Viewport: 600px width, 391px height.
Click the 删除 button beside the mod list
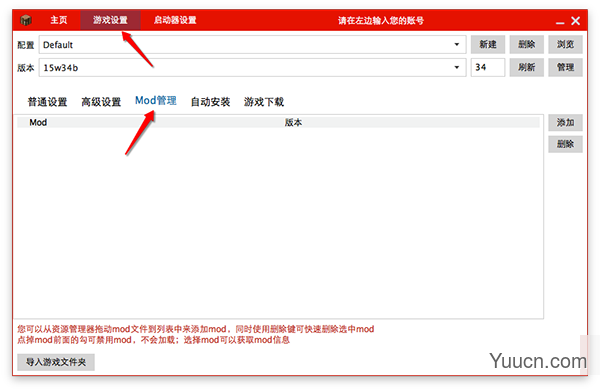pyautogui.click(x=565, y=144)
